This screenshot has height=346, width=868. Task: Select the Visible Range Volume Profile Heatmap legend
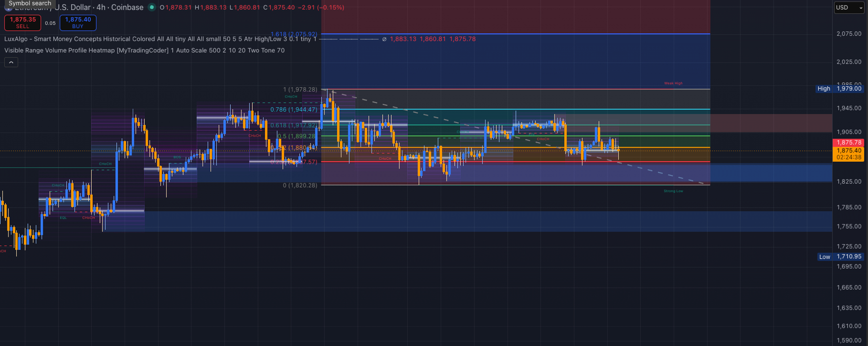[144, 50]
